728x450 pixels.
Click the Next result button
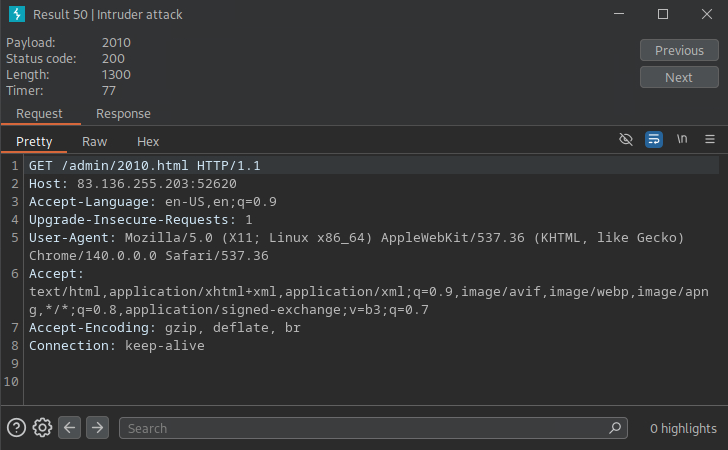679,78
